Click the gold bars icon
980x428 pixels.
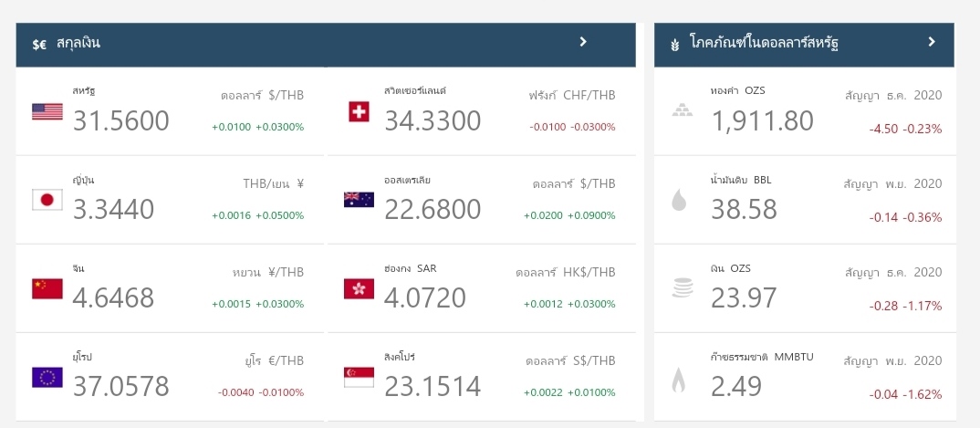pyautogui.click(x=682, y=110)
